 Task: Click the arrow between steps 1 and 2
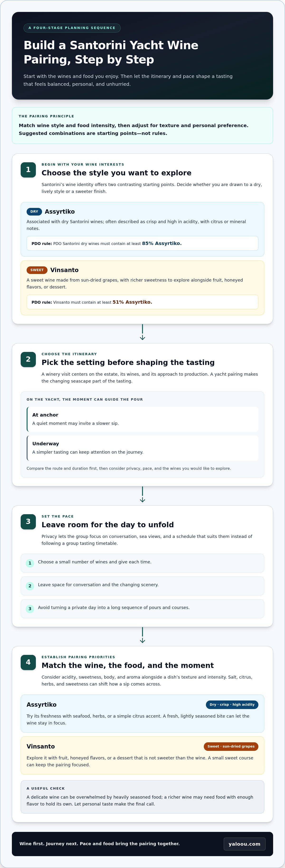tap(142, 332)
